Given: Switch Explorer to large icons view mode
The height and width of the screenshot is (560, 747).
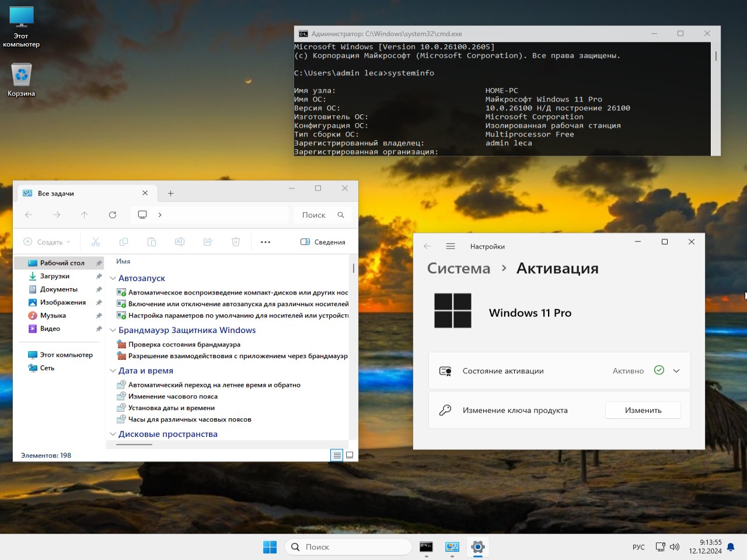Looking at the screenshot, I should pos(349,455).
